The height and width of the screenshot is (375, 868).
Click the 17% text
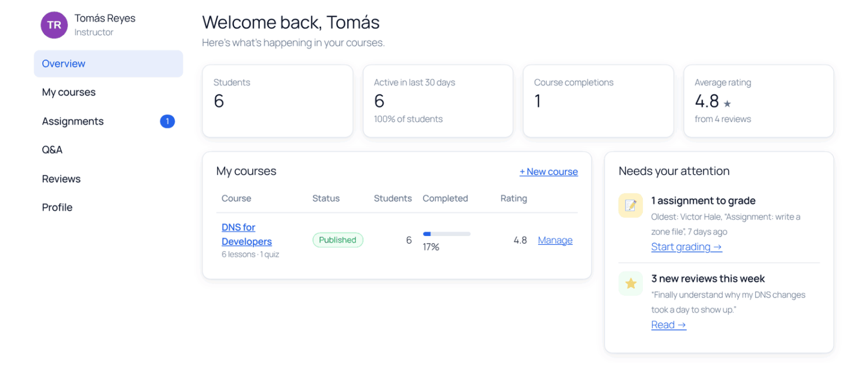click(x=431, y=247)
